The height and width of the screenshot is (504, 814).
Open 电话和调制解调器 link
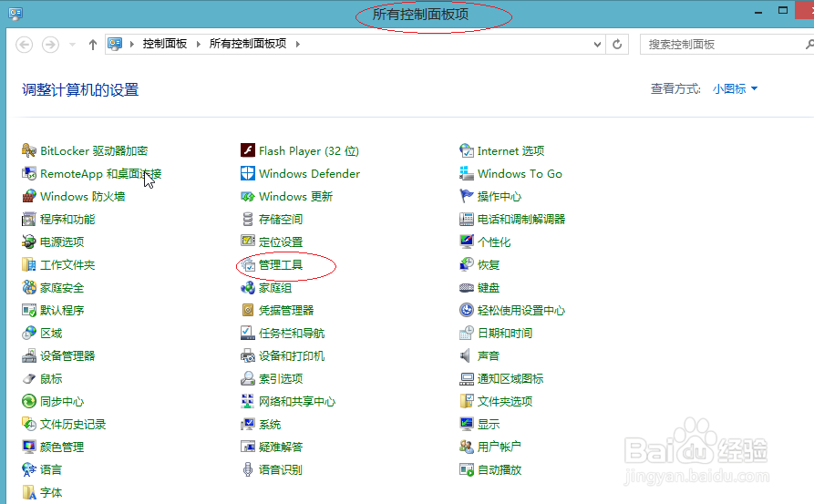(521, 220)
